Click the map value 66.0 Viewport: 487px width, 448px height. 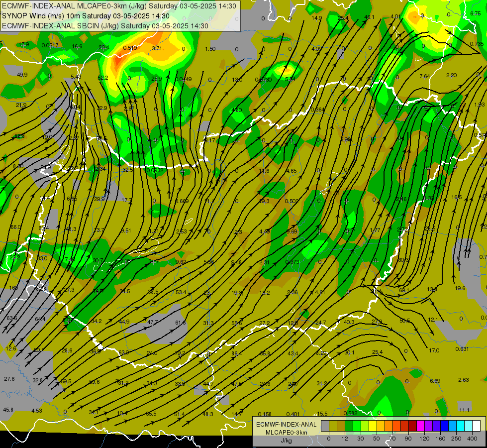pos(16,227)
